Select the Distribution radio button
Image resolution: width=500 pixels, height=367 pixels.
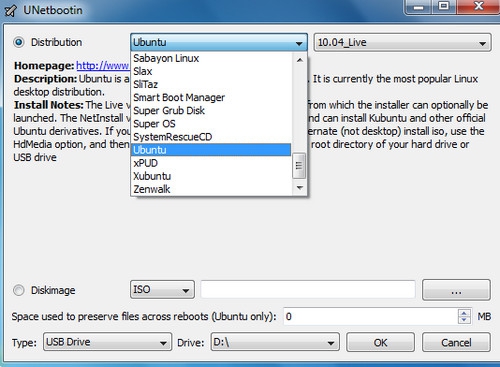19,42
